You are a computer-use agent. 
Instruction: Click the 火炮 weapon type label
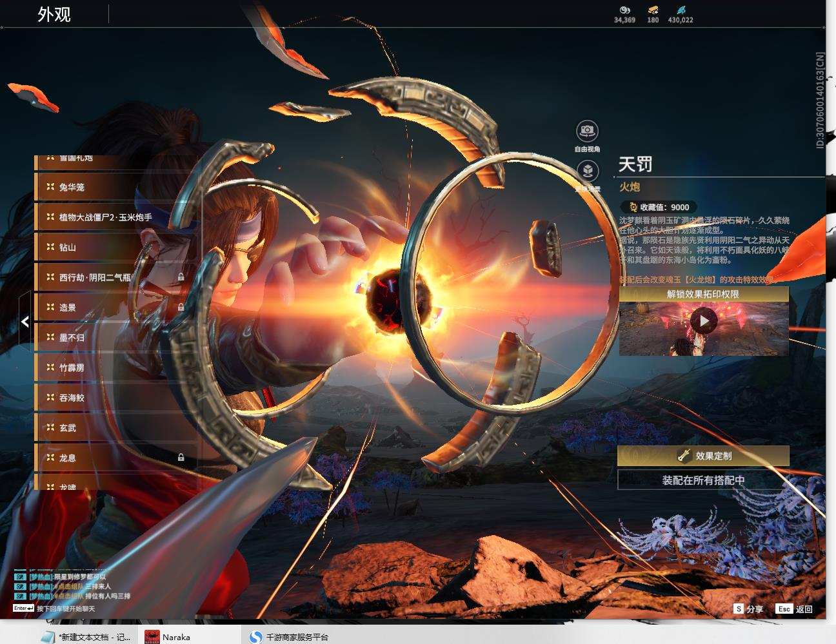[630, 187]
